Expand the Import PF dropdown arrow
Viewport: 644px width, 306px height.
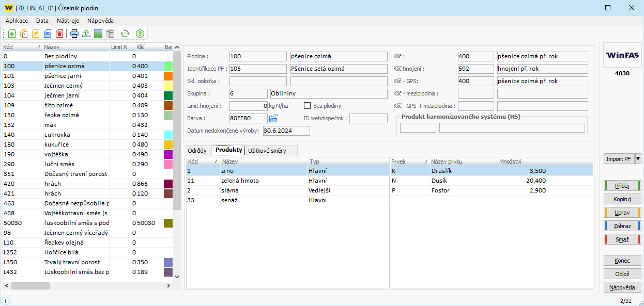pyautogui.click(x=638, y=159)
